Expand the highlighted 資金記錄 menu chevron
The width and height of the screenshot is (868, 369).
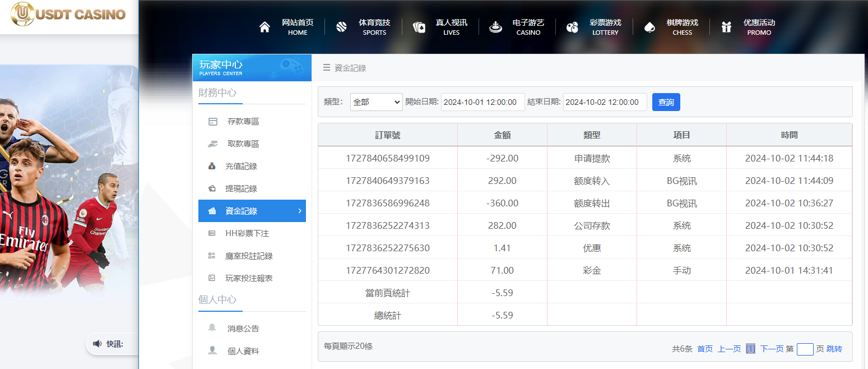[x=299, y=211]
